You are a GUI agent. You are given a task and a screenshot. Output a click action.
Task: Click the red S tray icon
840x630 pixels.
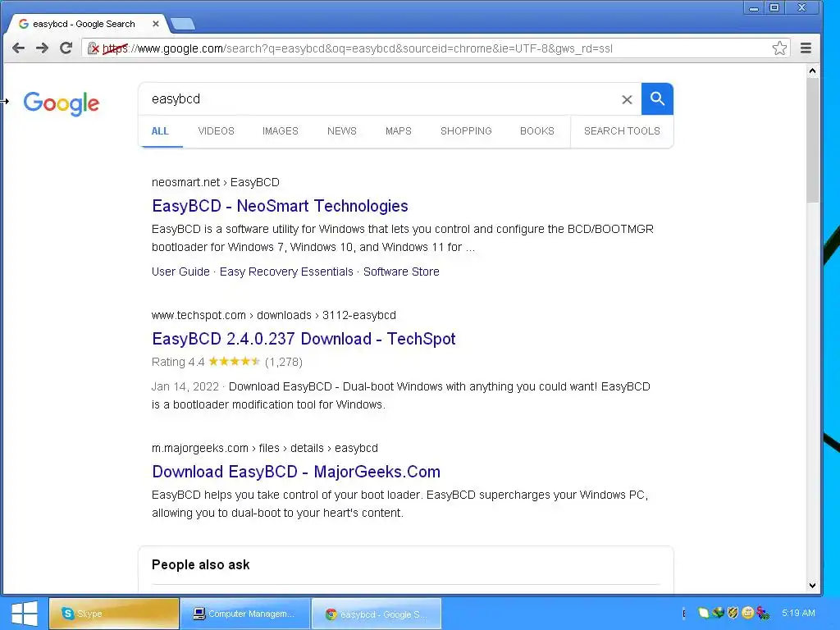click(x=763, y=613)
